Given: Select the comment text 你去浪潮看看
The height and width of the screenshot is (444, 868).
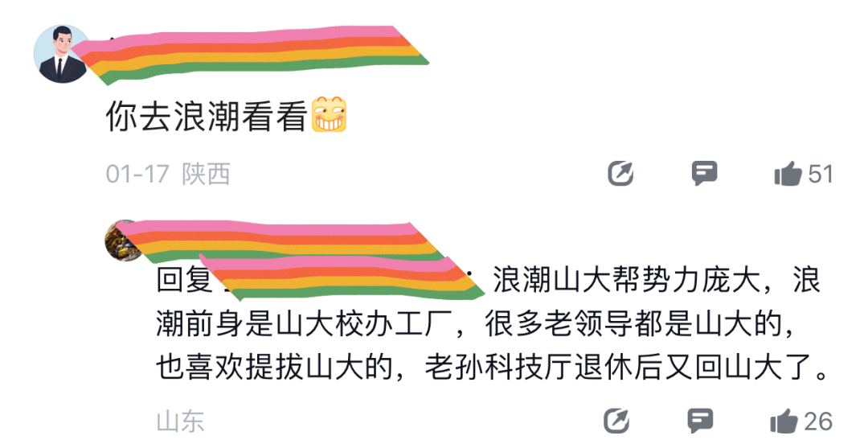Looking at the screenshot, I should click(207, 116).
